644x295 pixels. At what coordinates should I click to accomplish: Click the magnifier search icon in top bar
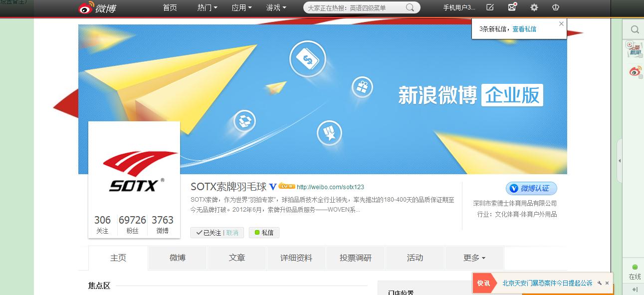pos(410,7)
